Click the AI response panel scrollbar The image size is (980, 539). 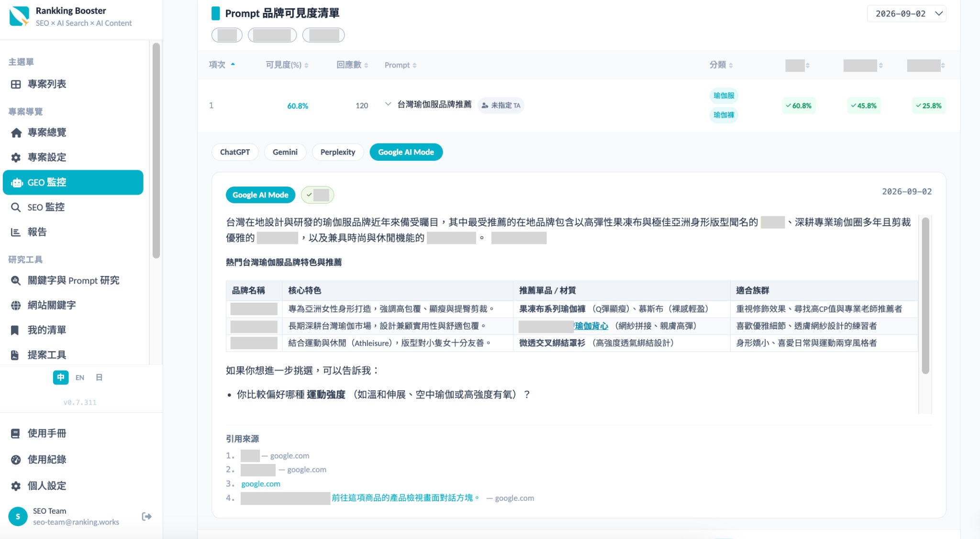[x=925, y=296]
